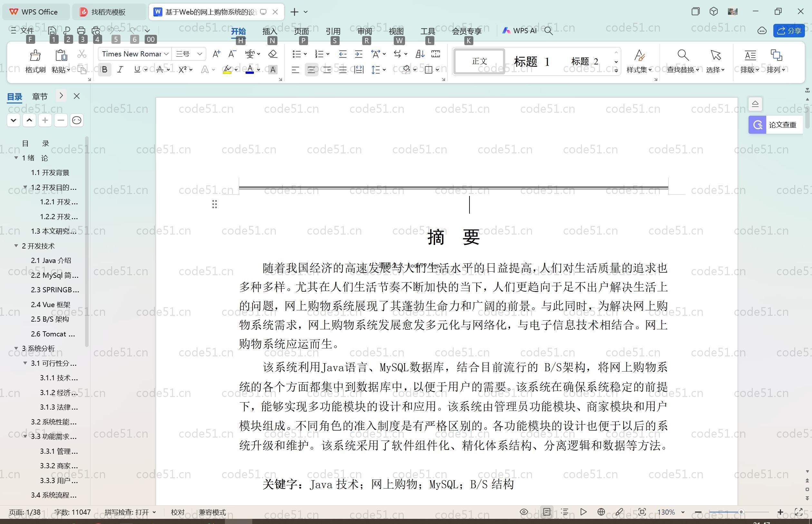
Task: Toggle character shading A button
Action: click(x=273, y=70)
